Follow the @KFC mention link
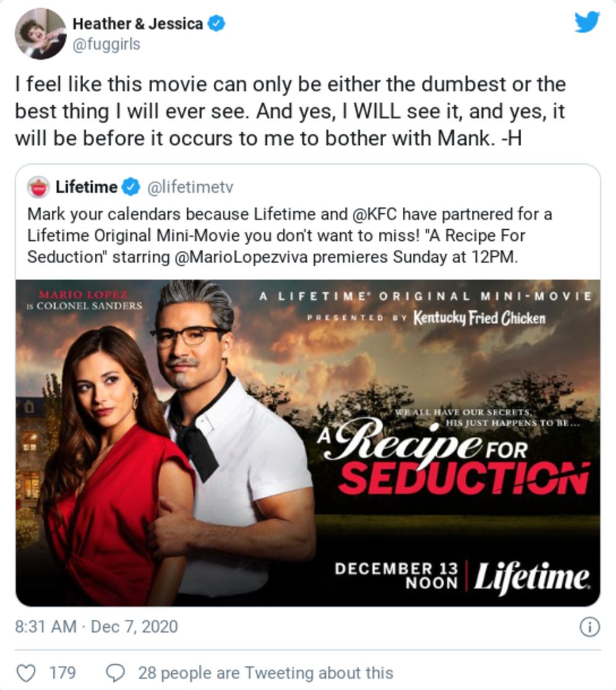The height and width of the screenshot is (690, 616). tap(375, 214)
